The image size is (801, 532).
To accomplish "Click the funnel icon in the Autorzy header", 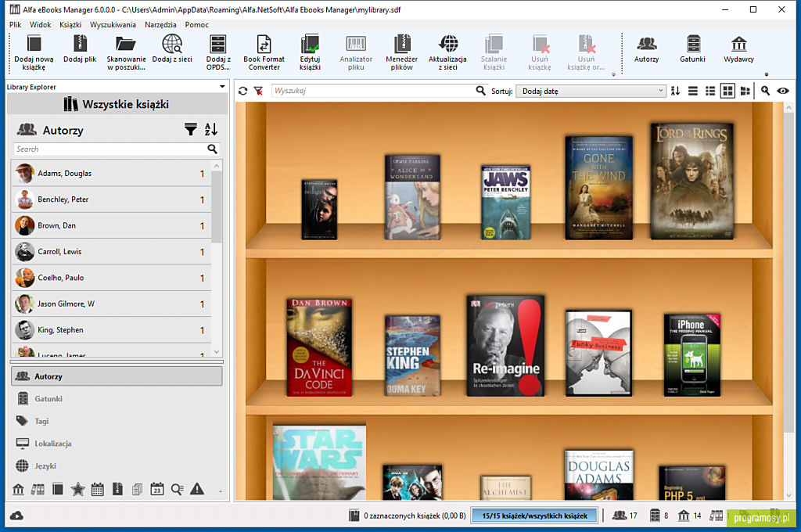I will pos(191,130).
